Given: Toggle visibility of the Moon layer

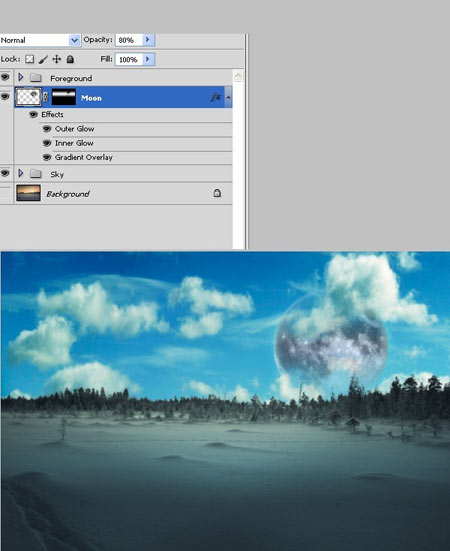Looking at the screenshot, I should click(5, 96).
